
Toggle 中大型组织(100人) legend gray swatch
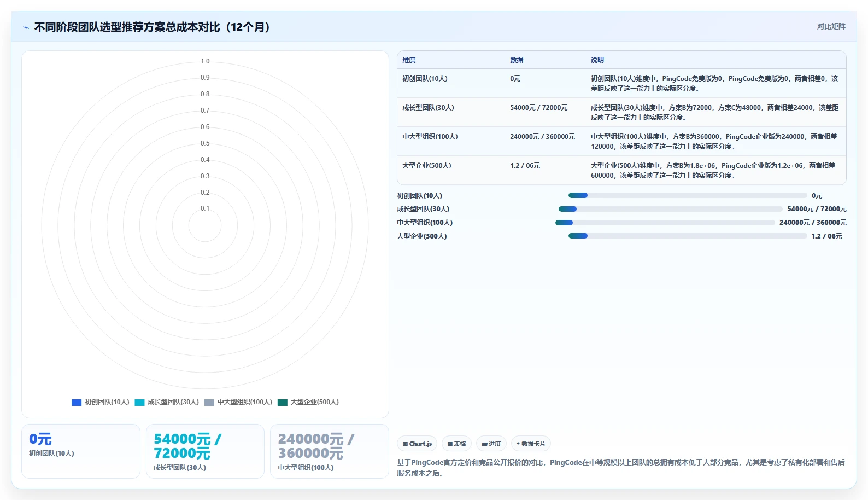209,402
